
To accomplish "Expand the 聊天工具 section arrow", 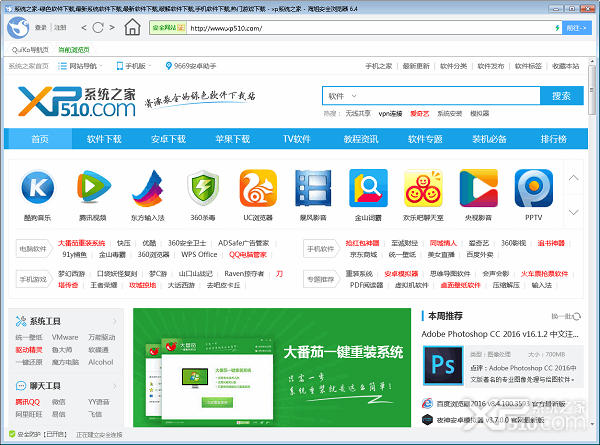I will tap(114, 386).
